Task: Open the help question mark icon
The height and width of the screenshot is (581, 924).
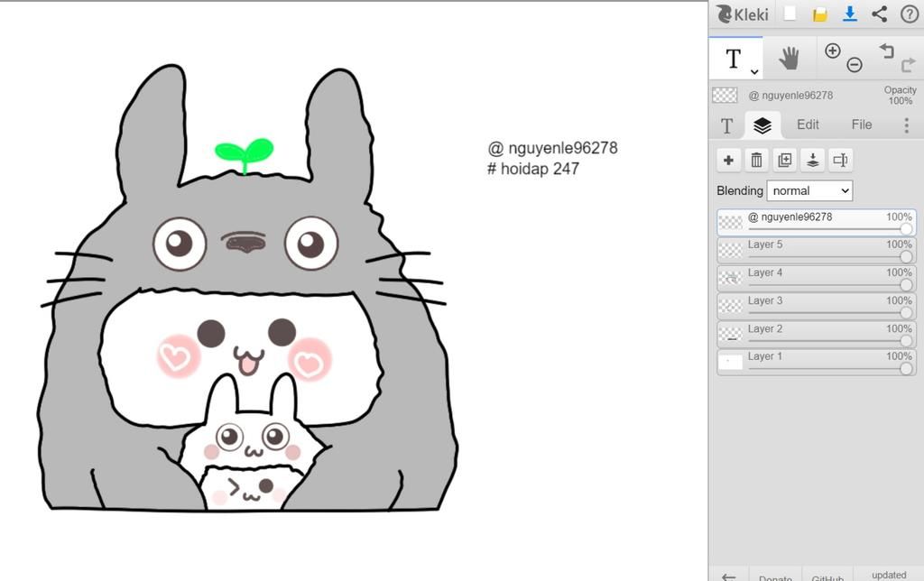Action: click(909, 14)
